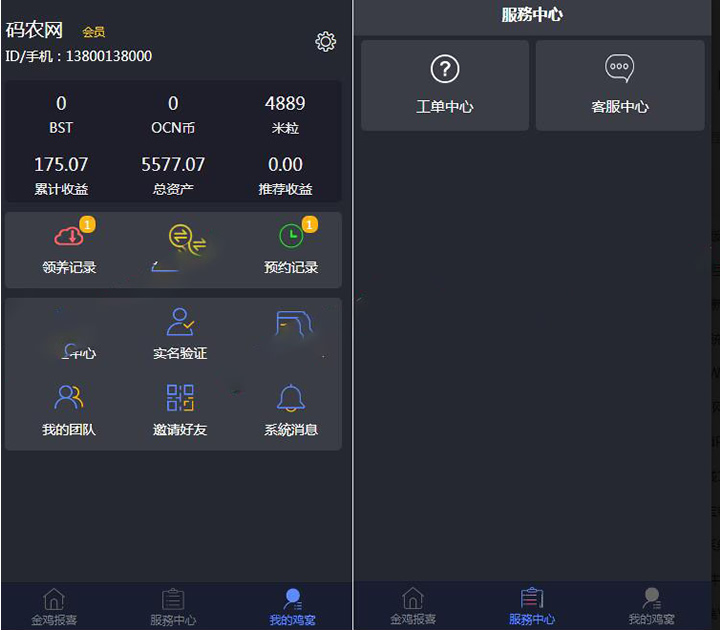Open 我的团队 people icon
This screenshot has height=630, width=720.
[x=68, y=397]
